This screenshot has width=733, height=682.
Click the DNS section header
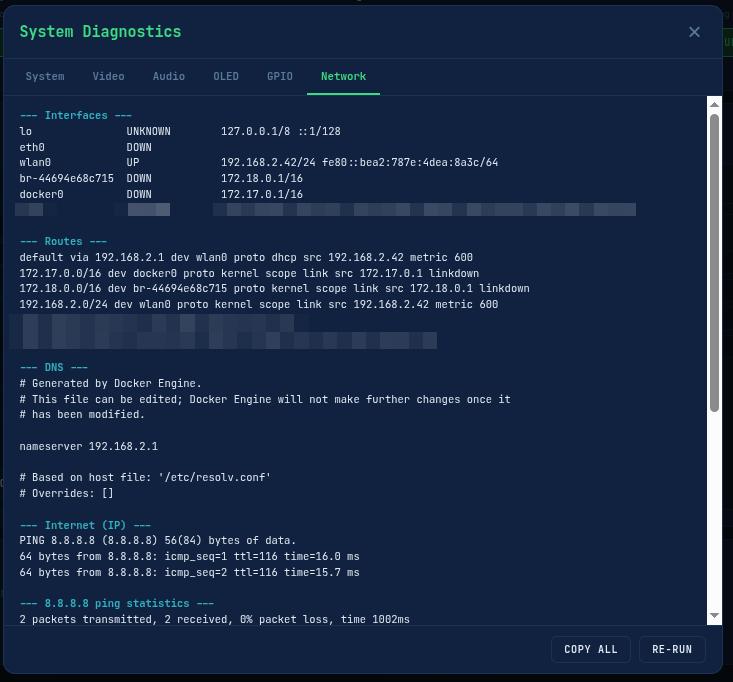54,368
